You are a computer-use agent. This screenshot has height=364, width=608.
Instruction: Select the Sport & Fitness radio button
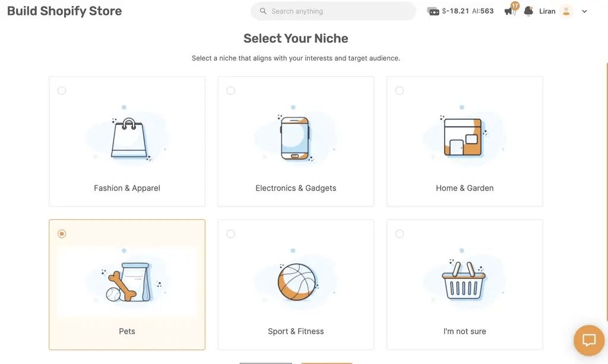point(230,234)
